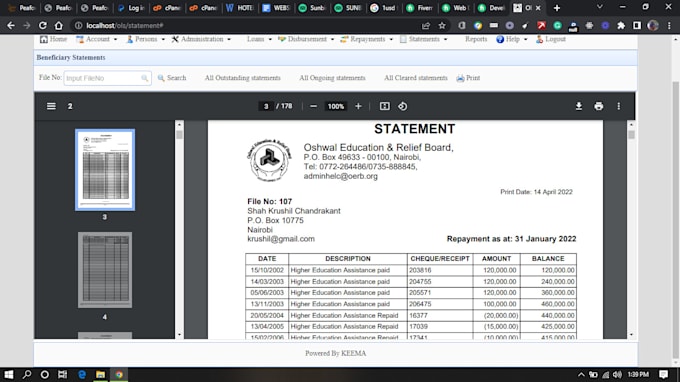Zoom in the PDF with plus icon
This screenshot has width=680, height=382.
(x=358, y=106)
